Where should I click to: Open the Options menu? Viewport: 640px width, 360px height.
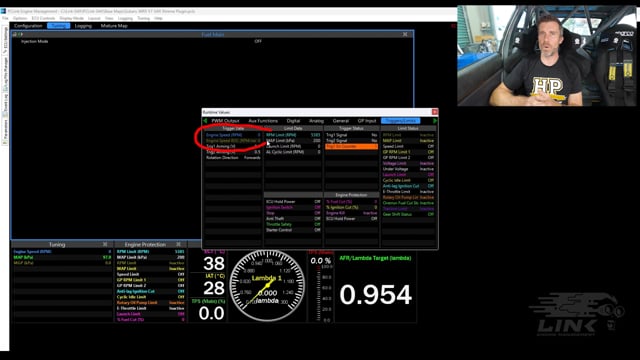[x=20, y=18]
